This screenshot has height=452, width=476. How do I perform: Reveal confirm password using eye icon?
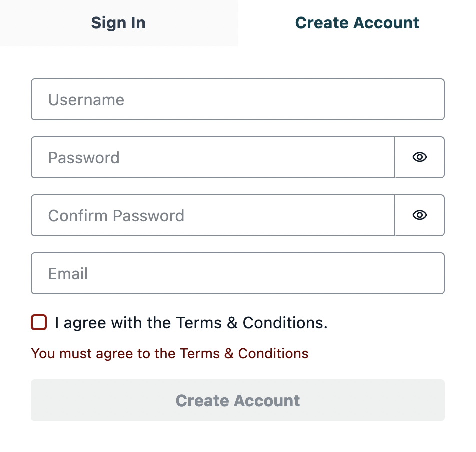tap(420, 215)
